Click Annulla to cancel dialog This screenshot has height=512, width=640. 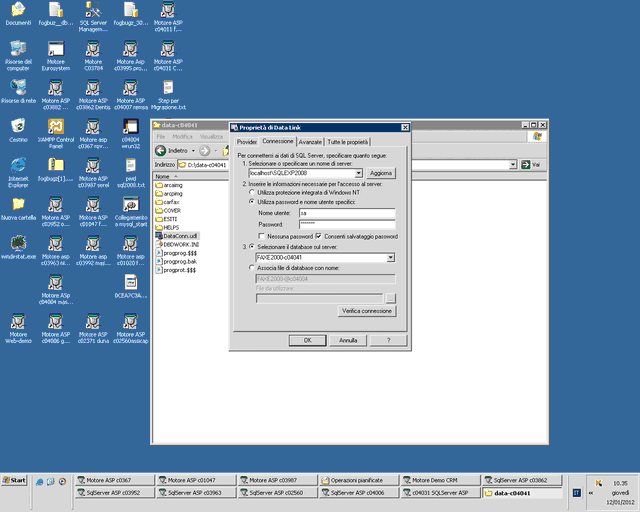point(348,340)
